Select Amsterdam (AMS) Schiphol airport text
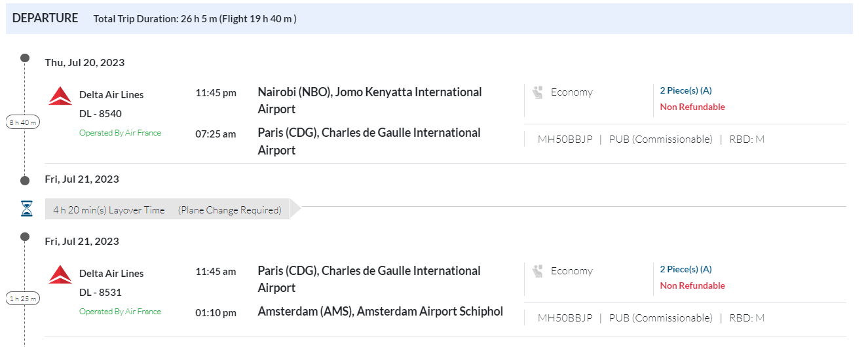This screenshot has width=868, height=347. click(x=380, y=312)
